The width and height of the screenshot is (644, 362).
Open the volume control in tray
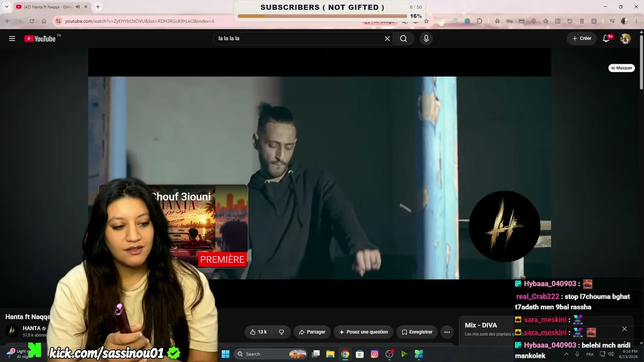(611, 354)
